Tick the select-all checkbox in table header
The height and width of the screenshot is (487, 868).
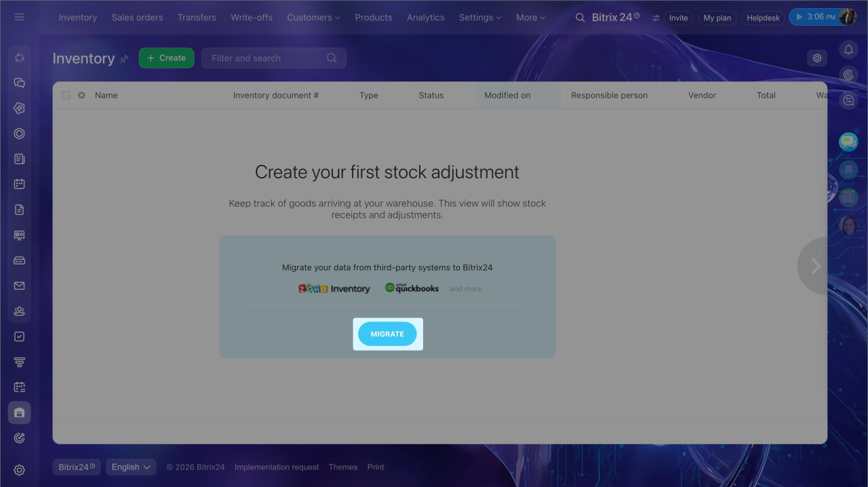pos(66,96)
